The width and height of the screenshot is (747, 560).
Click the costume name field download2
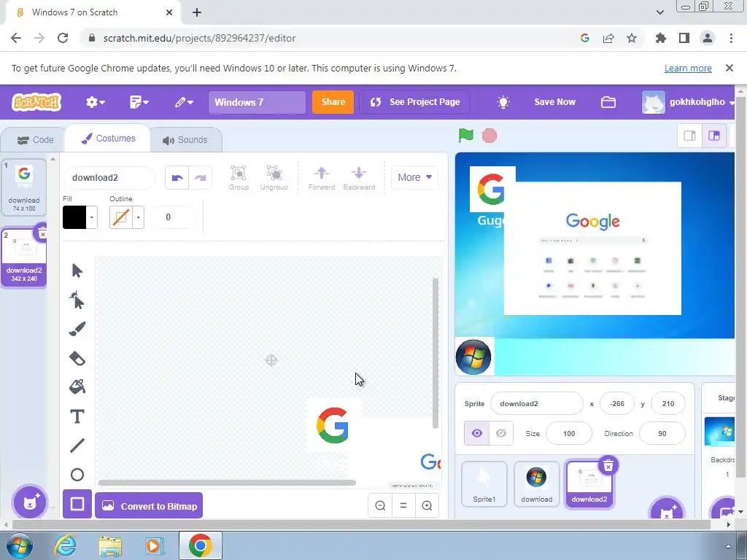point(109,178)
